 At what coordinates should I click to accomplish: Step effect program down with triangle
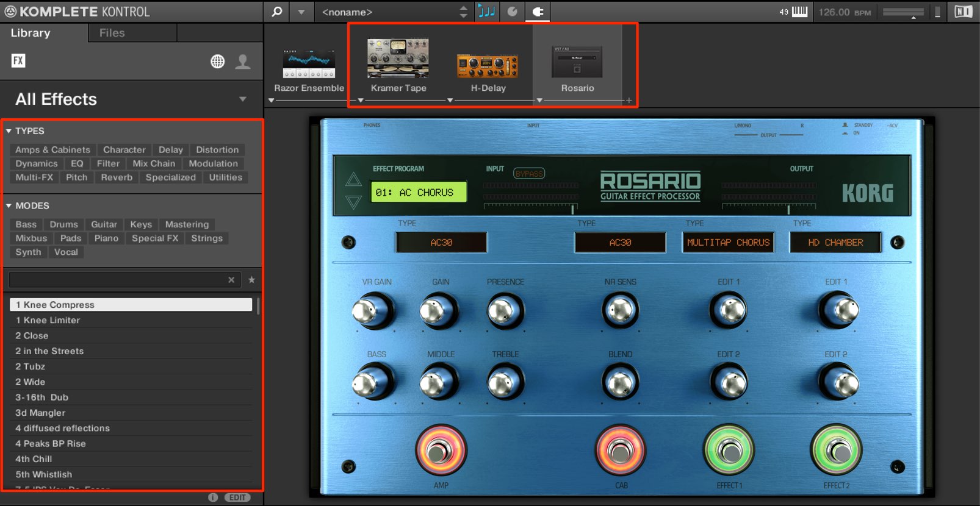point(353,202)
